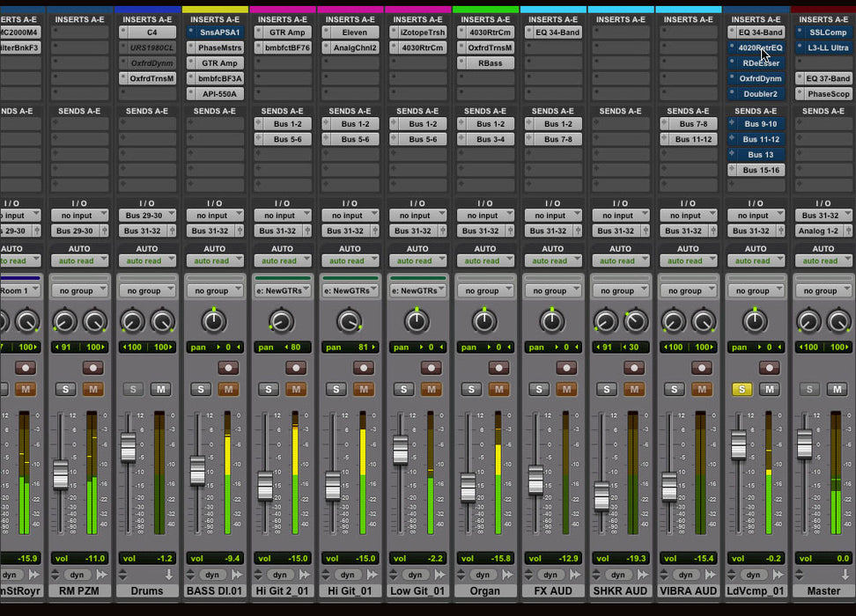Select the Organ track name
Screen dimensions: 856x616
(485, 590)
